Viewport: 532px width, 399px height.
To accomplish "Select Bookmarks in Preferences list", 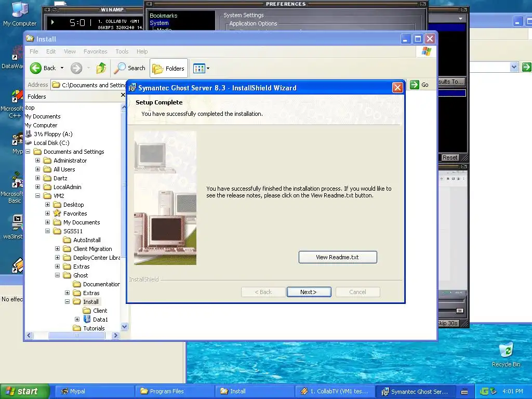I will (164, 16).
